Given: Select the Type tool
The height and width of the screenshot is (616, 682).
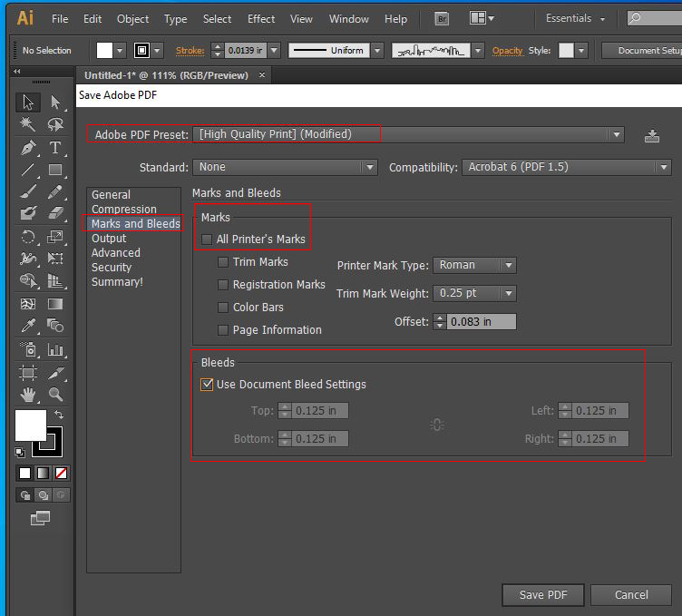Looking at the screenshot, I should [55, 148].
